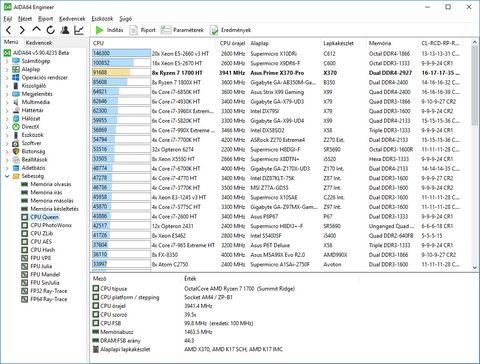Expand the Kiszolgáló tree node
Viewport: 480px width, 364px height.
(x=7, y=86)
